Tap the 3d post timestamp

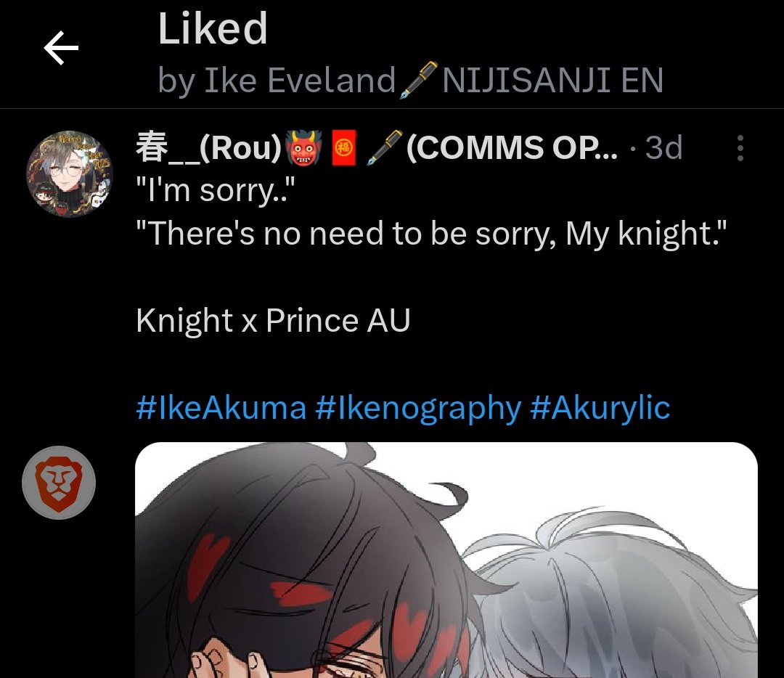[663, 148]
